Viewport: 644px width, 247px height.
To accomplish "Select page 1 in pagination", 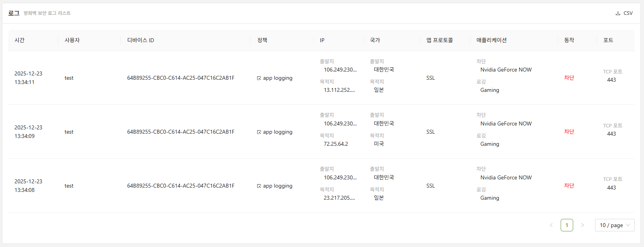I will [567, 225].
